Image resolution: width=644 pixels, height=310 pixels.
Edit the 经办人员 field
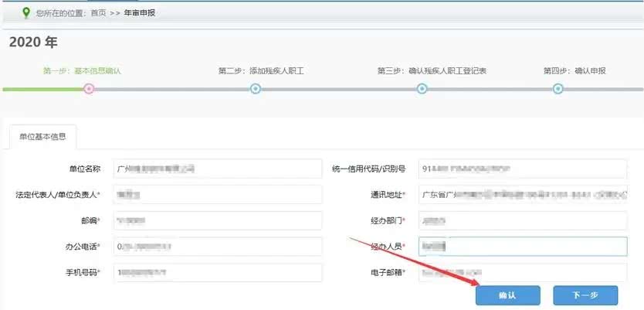(522, 247)
